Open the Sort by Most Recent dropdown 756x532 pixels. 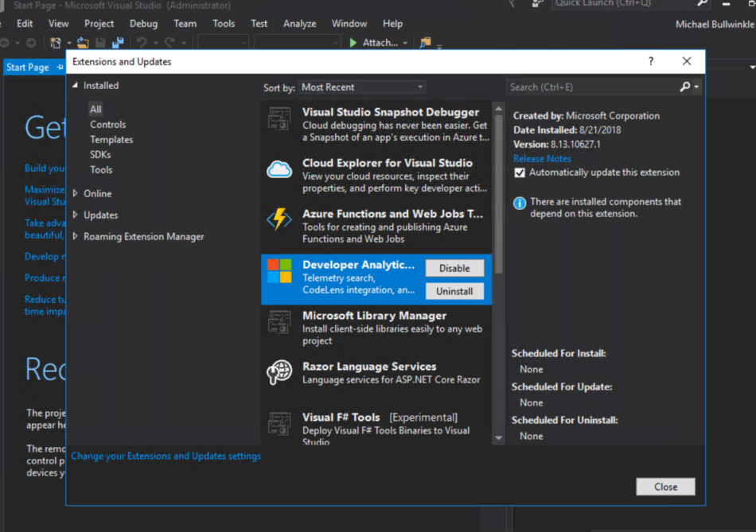pos(362,87)
